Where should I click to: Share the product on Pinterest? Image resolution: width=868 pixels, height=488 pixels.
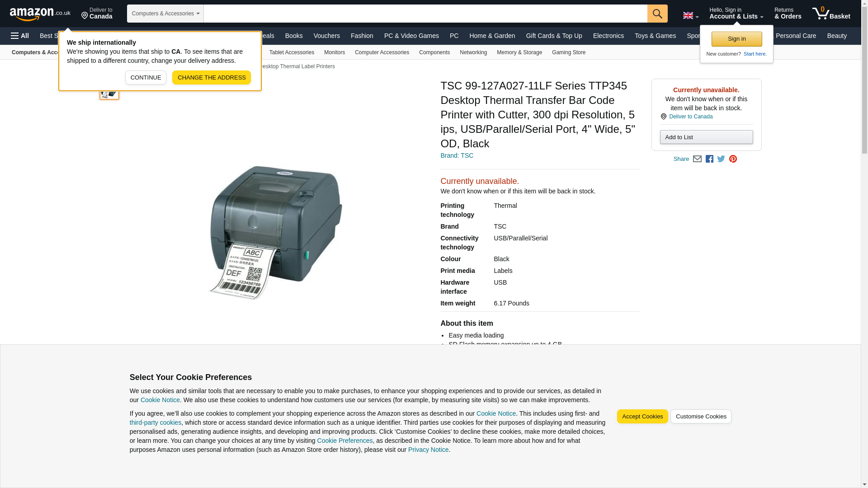click(733, 159)
